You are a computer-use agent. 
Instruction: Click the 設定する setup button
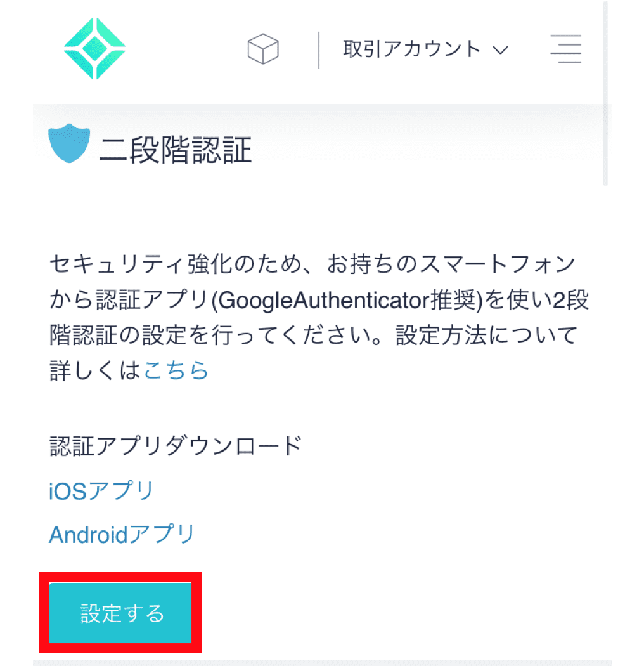click(119, 613)
